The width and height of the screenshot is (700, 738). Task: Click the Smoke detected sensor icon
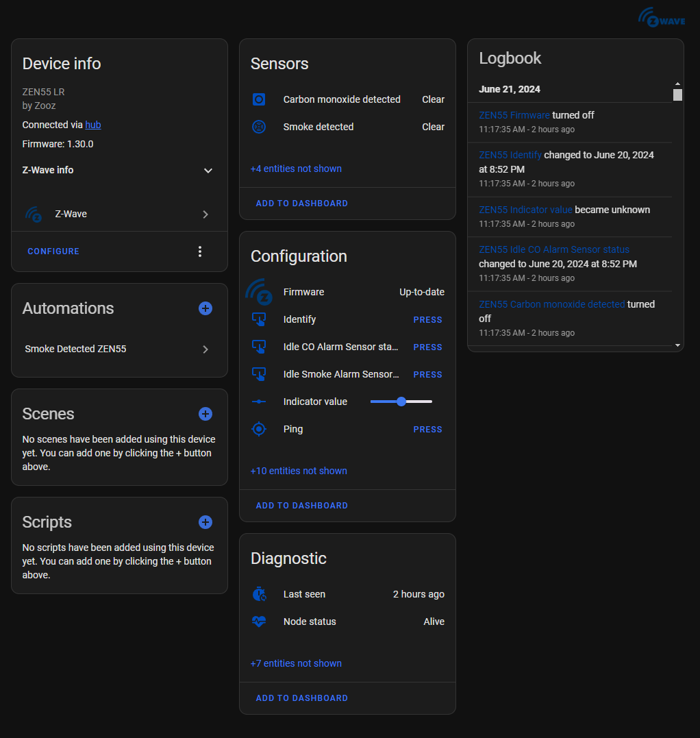pos(259,127)
